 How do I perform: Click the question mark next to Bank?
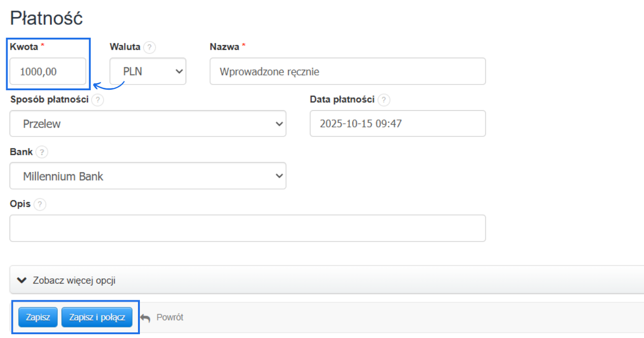pyautogui.click(x=42, y=152)
